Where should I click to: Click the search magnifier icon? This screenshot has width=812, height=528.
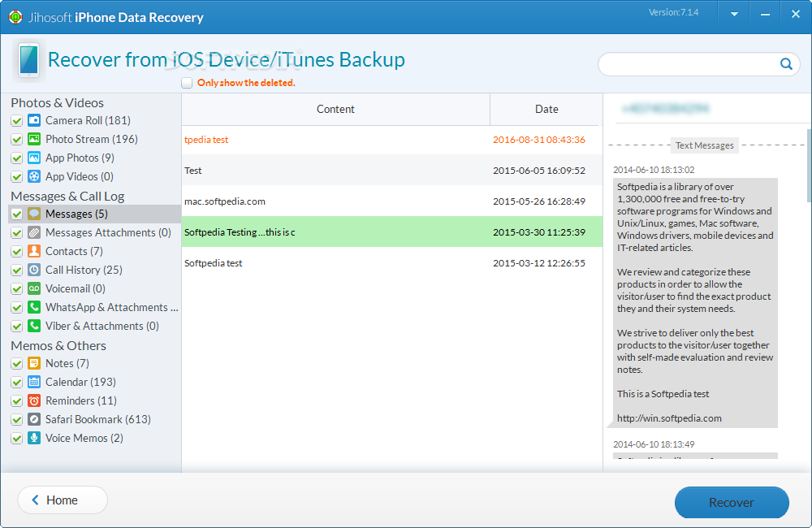coord(786,63)
